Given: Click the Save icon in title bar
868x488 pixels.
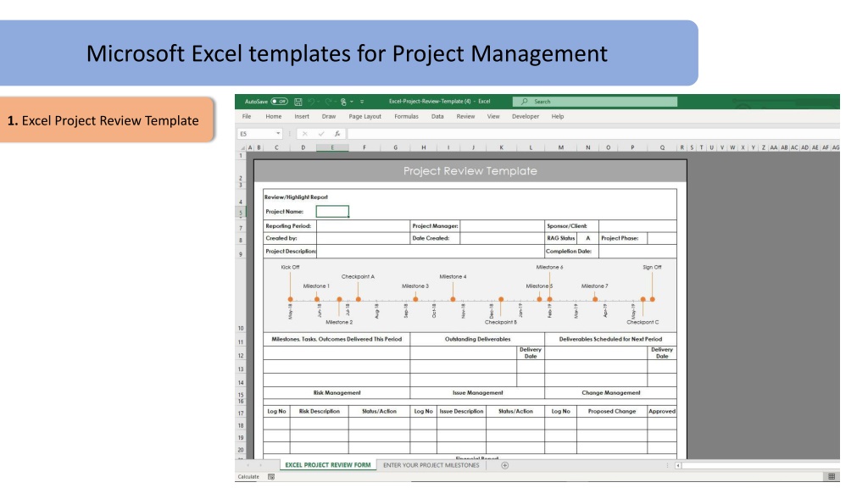Looking at the screenshot, I should [298, 102].
